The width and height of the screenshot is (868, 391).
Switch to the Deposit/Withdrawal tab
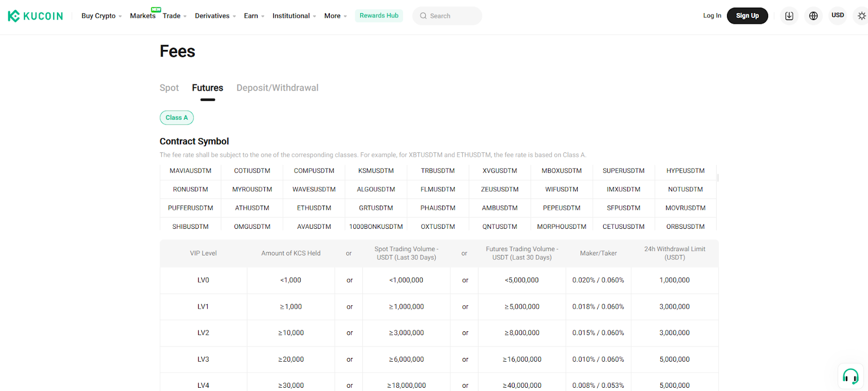pos(277,88)
